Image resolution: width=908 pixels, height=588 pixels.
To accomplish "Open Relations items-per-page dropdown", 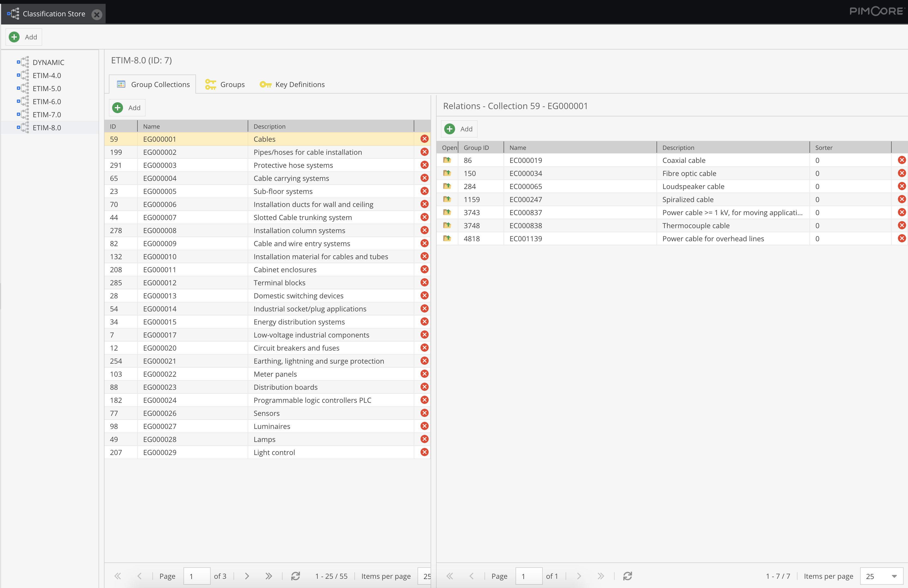I will point(894,576).
